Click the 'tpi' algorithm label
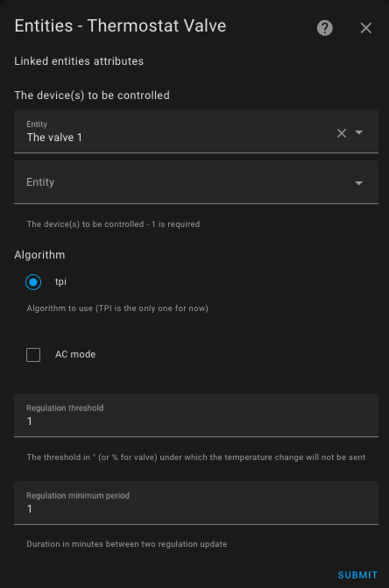389x588 pixels. 60,281
